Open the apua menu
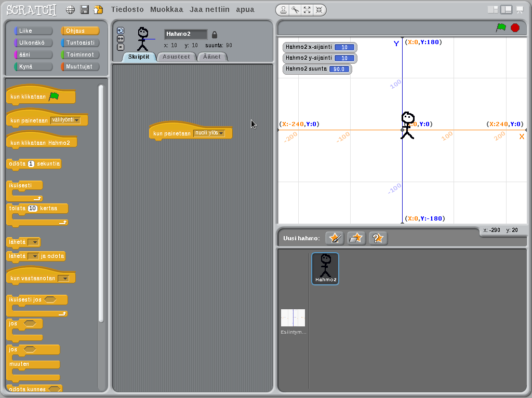532x398 pixels. click(245, 9)
